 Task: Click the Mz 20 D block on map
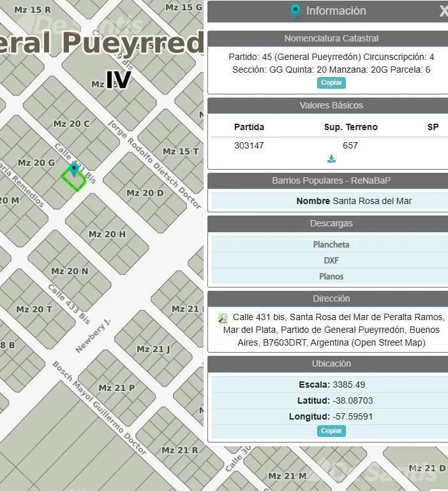pyautogui.click(x=145, y=193)
